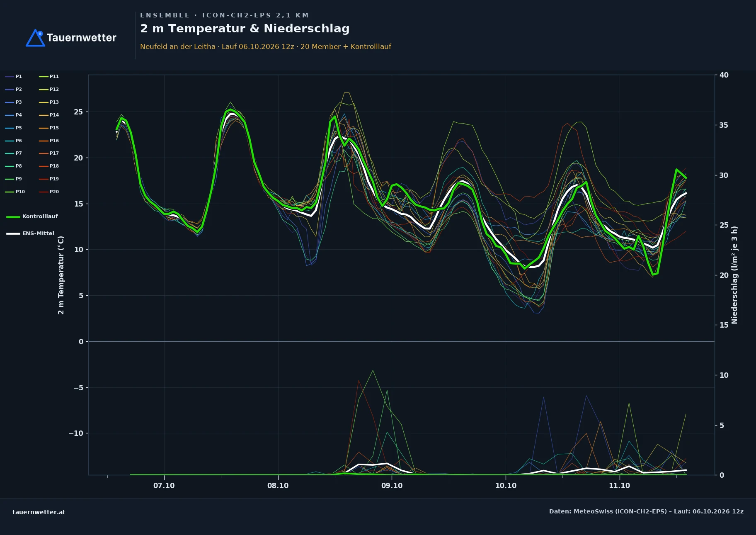The image size is (756, 535).
Task: Click the 40 precipitation axis tick label
Action: coord(724,75)
